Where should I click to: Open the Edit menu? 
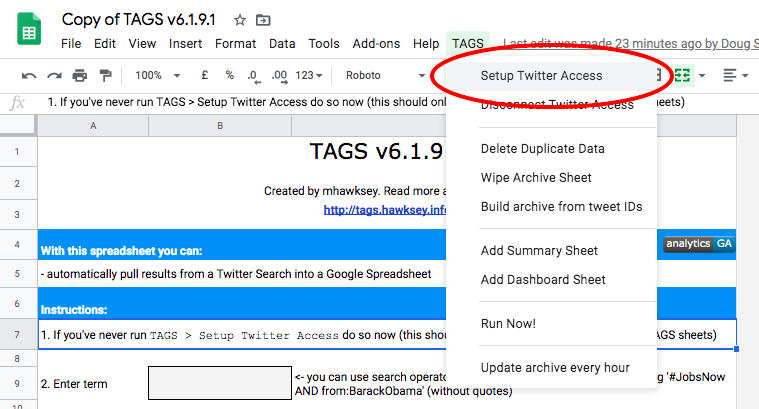(x=105, y=44)
